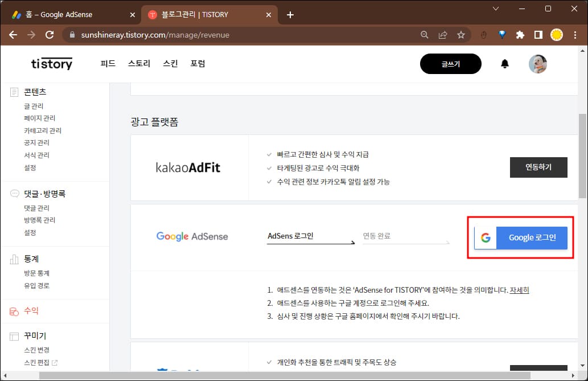Click the 글쓰기 button
The image size is (588, 381).
click(451, 64)
